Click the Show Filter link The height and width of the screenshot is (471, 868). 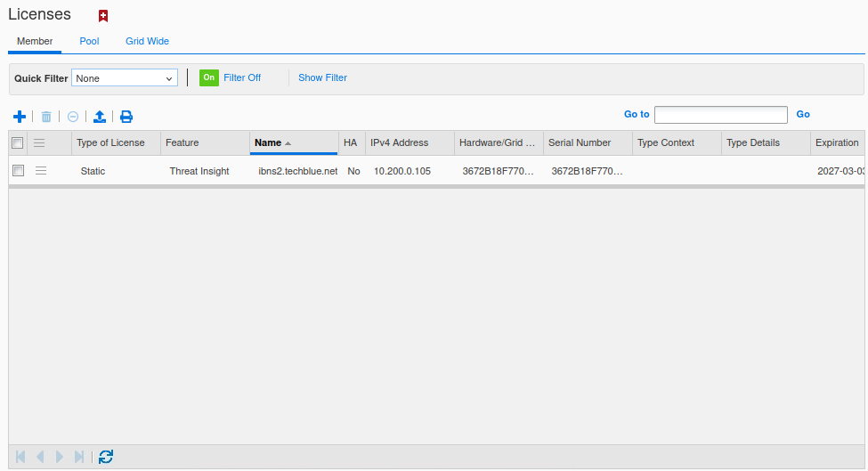coord(322,77)
